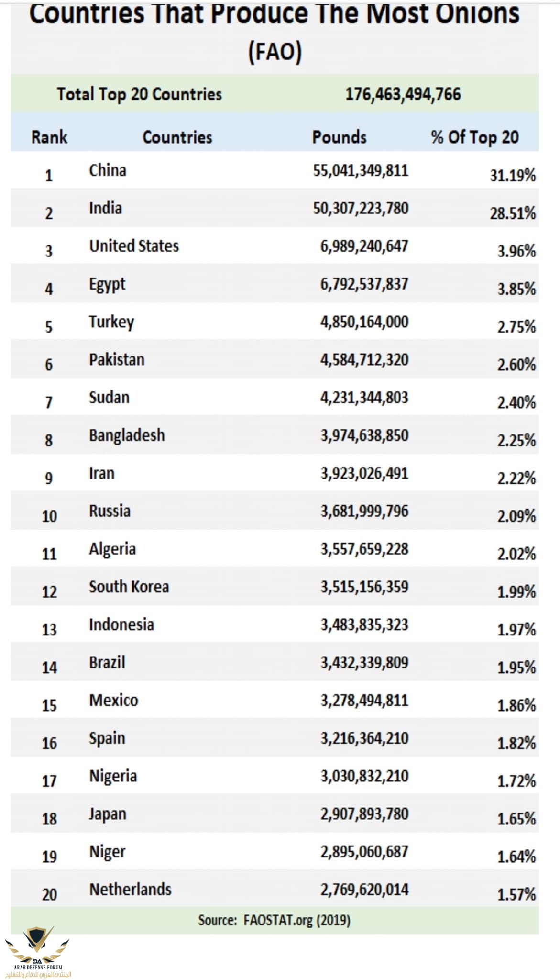The width and height of the screenshot is (560, 980).
Task: Click the Turkey country name
Action: point(111,322)
